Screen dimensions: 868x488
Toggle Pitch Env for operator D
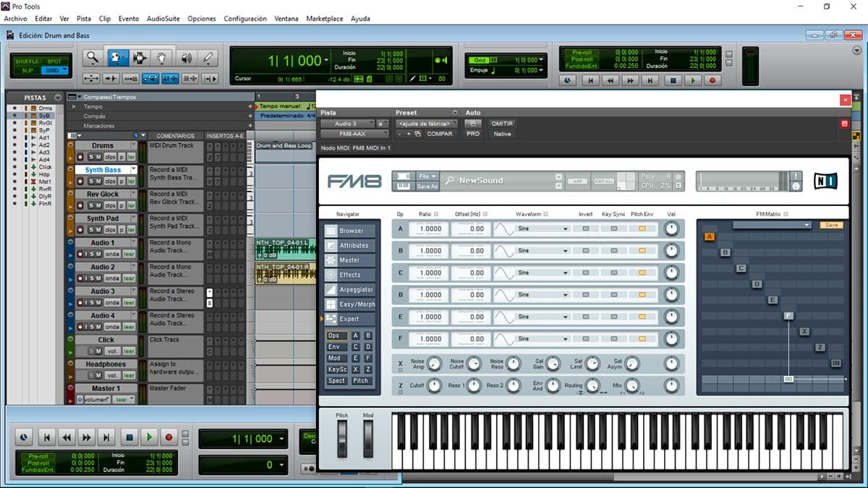coord(642,294)
